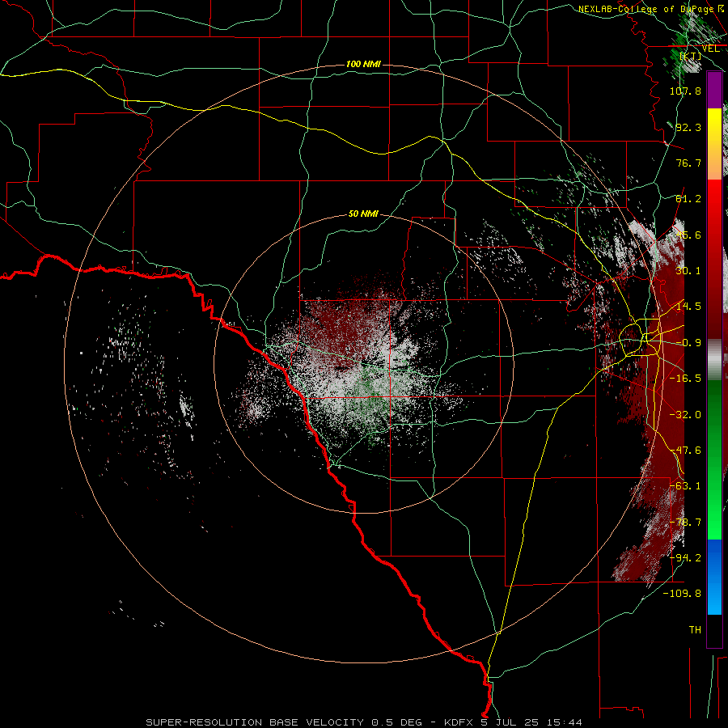Click the 61.2 value on velocity scale
The width and height of the screenshot is (728, 728).
pos(688,199)
